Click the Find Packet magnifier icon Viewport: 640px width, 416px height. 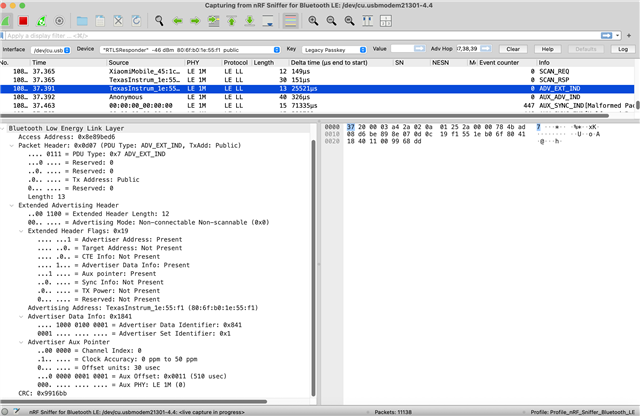(x=160, y=20)
